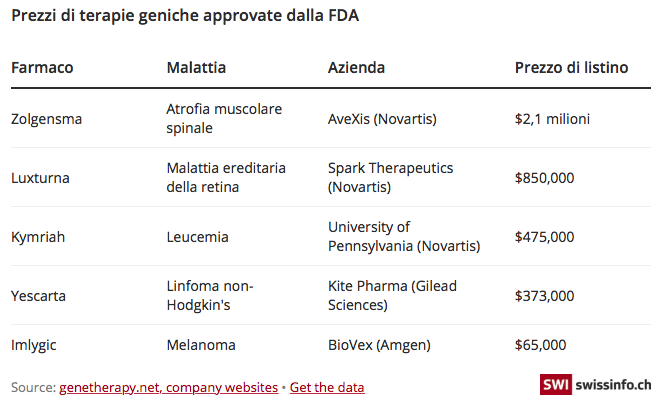Image resolution: width=670 pixels, height=406 pixels.
Task: Select the Kymriah drug name cell
Action: (x=38, y=237)
